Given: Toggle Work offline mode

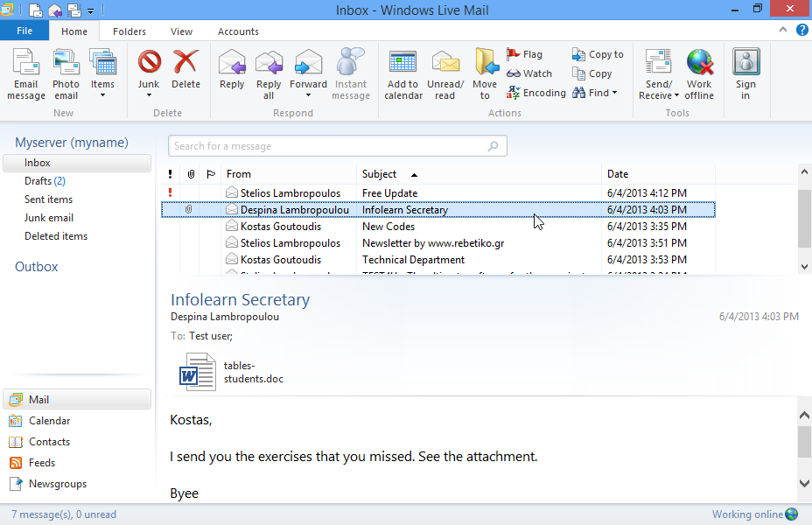Looking at the screenshot, I should pyautogui.click(x=699, y=74).
